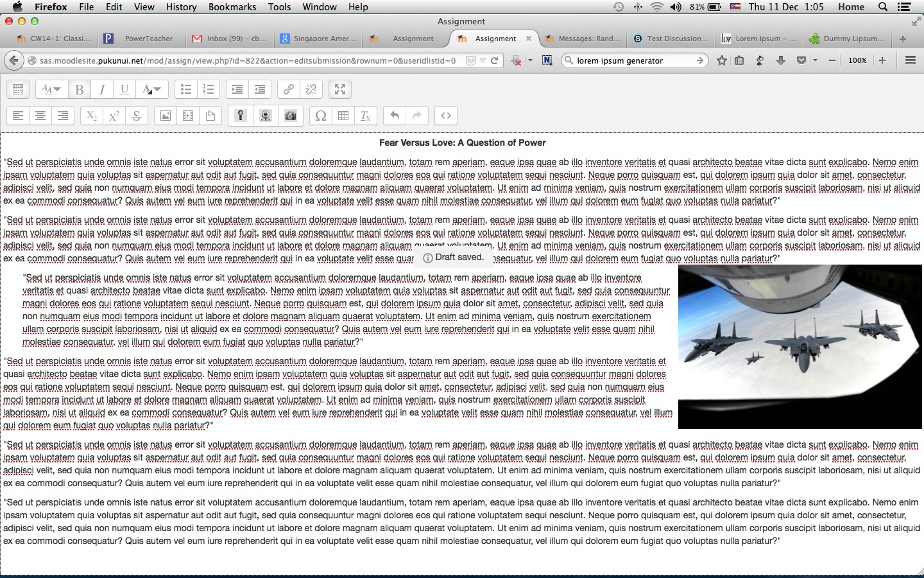Open the Bookmarks menu
924x578 pixels.
pyautogui.click(x=232, y=6)
